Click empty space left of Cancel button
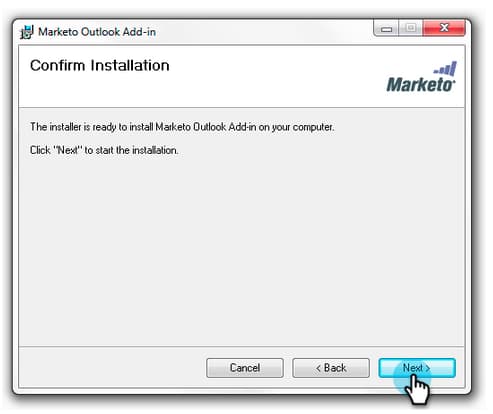Image resolution: width=493 pixels, height=414 pixels. point(112,368)
